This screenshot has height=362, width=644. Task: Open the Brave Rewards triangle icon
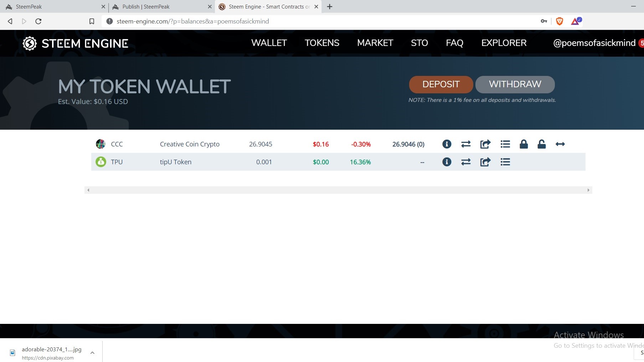pyautogui.click(x=576, y=21)
